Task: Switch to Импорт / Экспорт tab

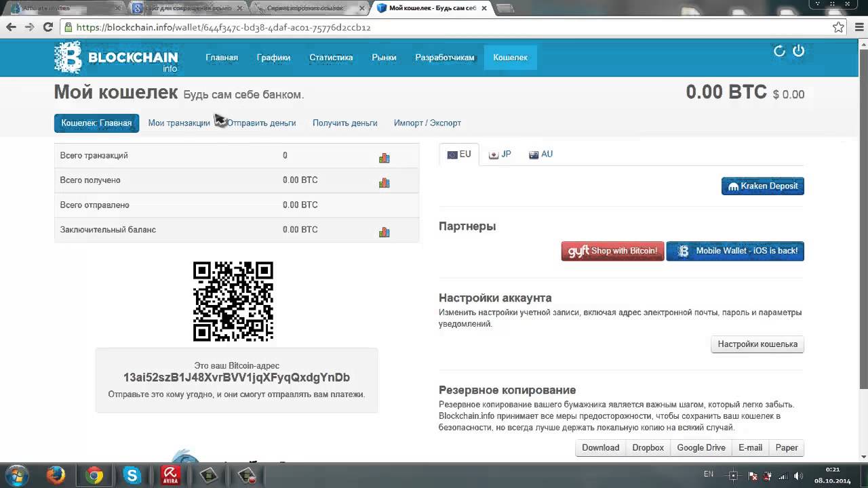Action: click(427, 123)
